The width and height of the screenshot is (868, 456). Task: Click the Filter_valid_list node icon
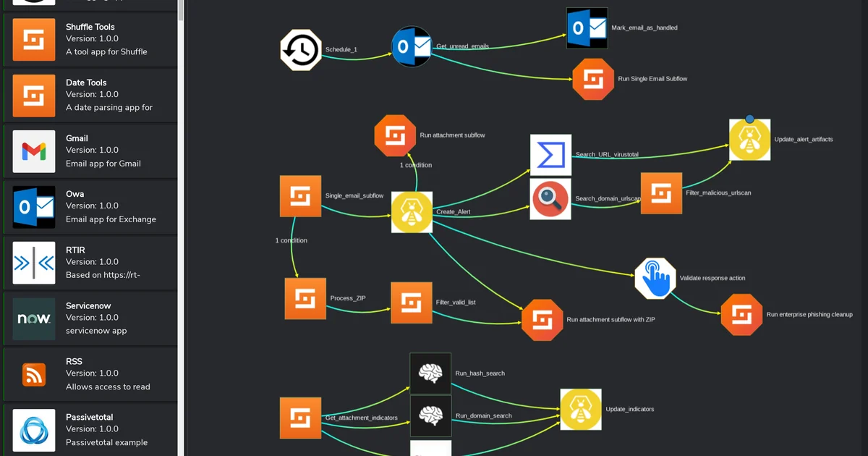[x=412, y=303]
